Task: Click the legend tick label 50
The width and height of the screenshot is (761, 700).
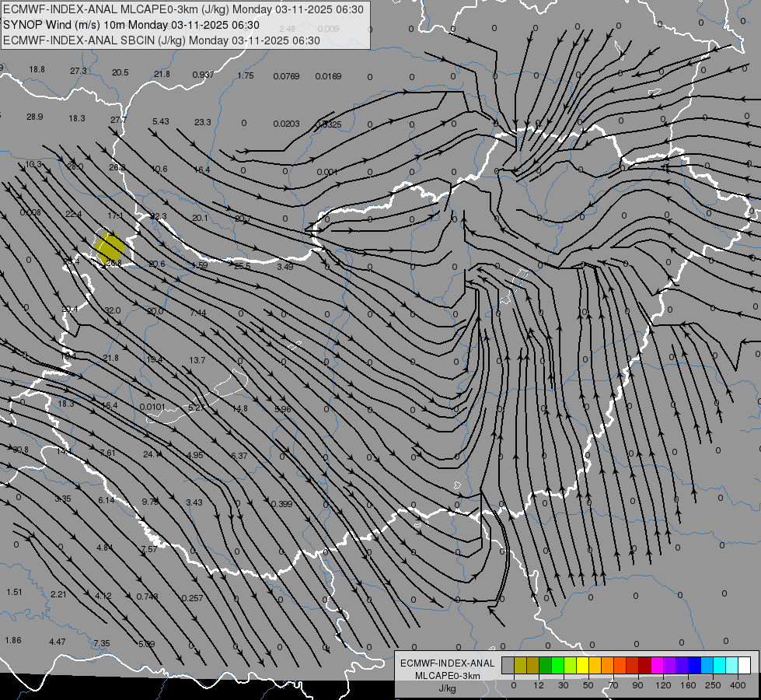Action: coord(588,685)
